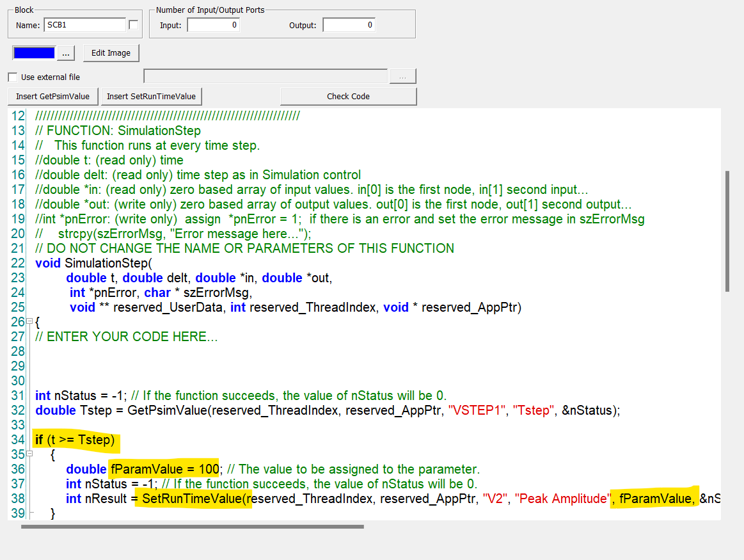This screenshot has height=560, width=744.
Task: Click the blue block color swatch
Action: pyautogui.click(x=34, y=52)
